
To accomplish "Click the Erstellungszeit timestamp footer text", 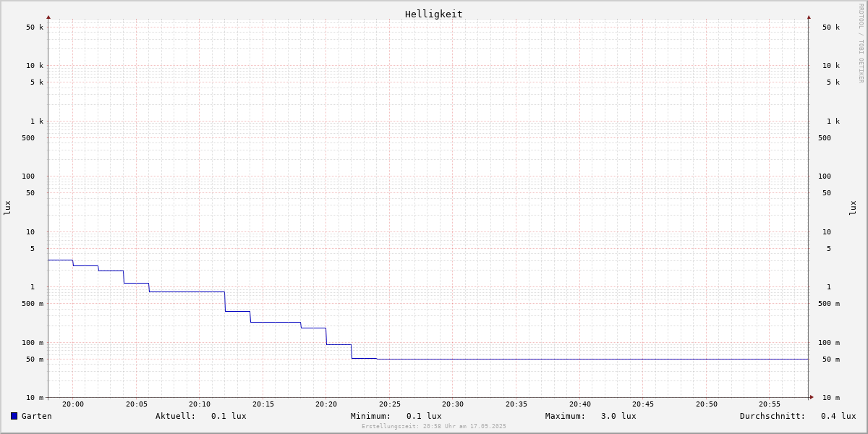I will pyautogui.click(x=434, y=426).
